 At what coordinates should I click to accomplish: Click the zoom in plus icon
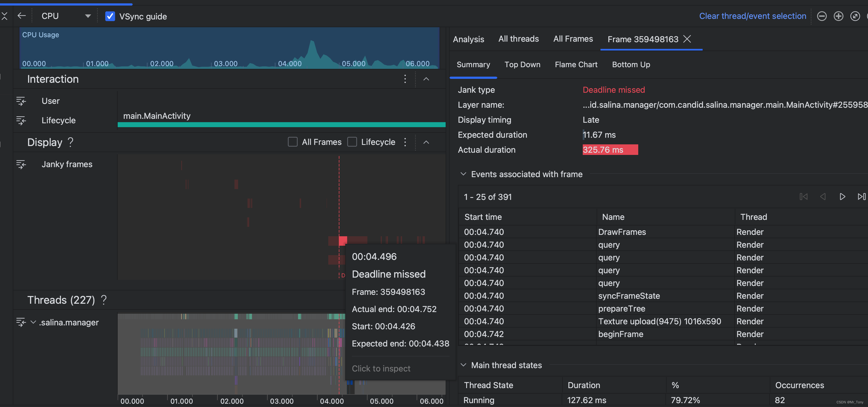click(x=838, y=16)
